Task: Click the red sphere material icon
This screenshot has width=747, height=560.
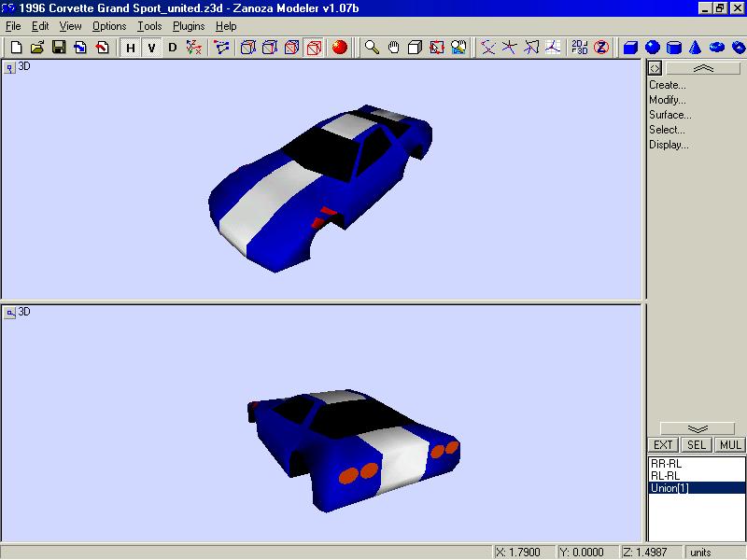Action: (x=340, y=48)
